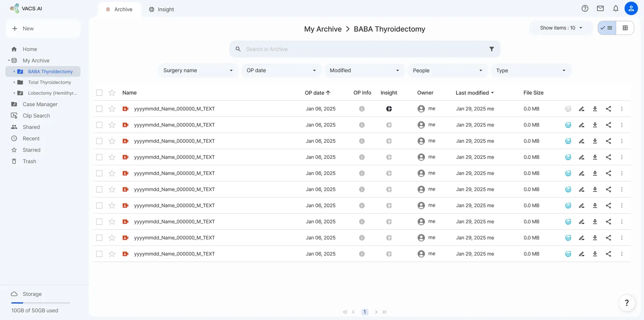This screenshot has height=320, width=644.
Task: Expand the Show items : 10 dropdown
Action: pyautogui.click(x=561, y=28)
